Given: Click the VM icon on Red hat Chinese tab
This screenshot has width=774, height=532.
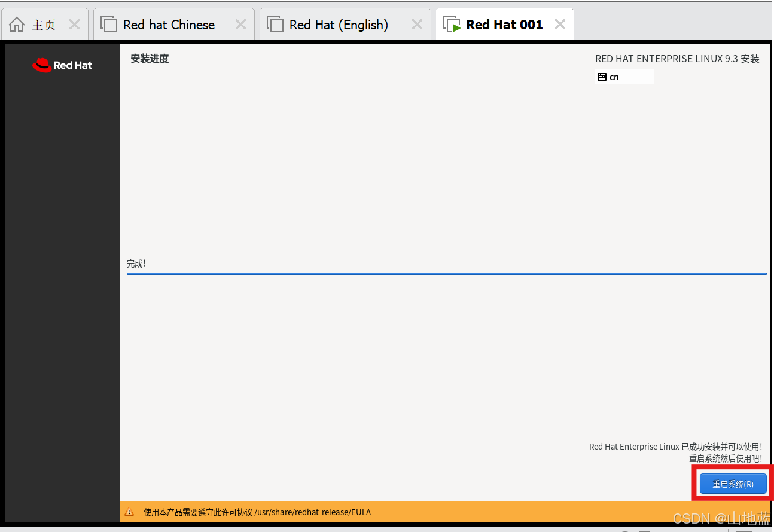Looking at the screenshot, I should pos(108,25).
